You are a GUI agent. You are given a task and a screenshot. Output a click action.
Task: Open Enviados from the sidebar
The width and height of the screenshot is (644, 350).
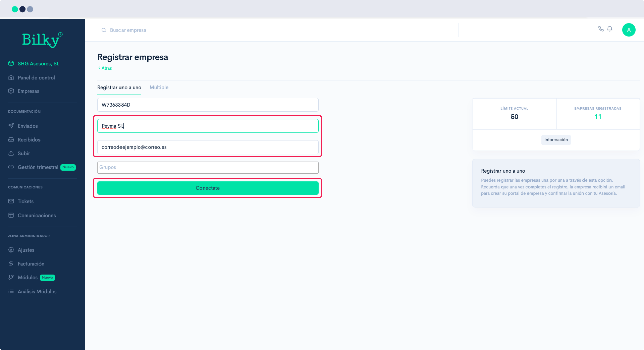click(x=28, y=126)
